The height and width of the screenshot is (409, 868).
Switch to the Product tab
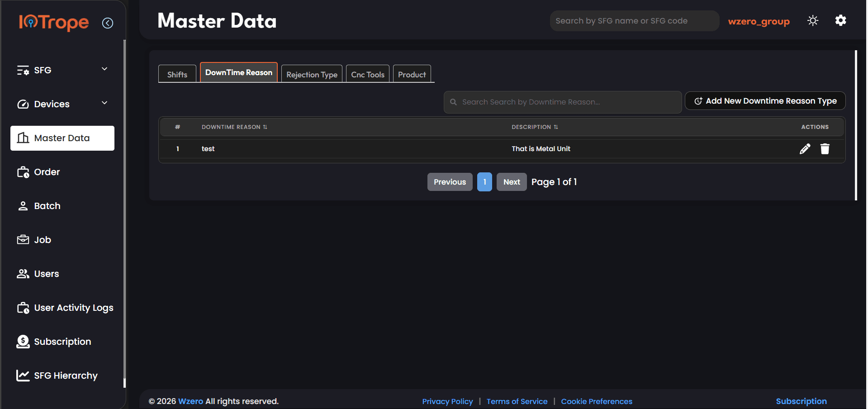(x=412, y=74)
